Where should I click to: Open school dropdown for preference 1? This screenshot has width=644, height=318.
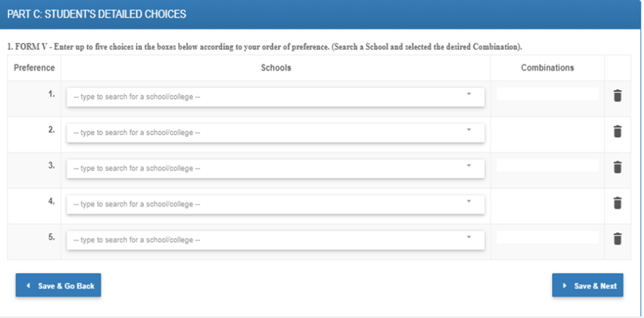point(469,94)
